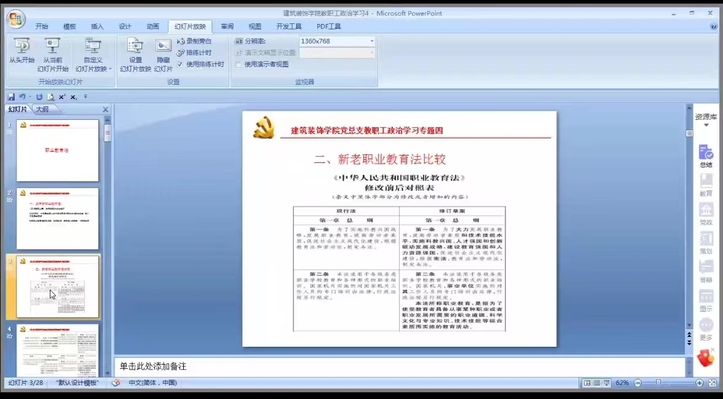
Task: Save via quick access toolbar icon
Action: [12, 97]
